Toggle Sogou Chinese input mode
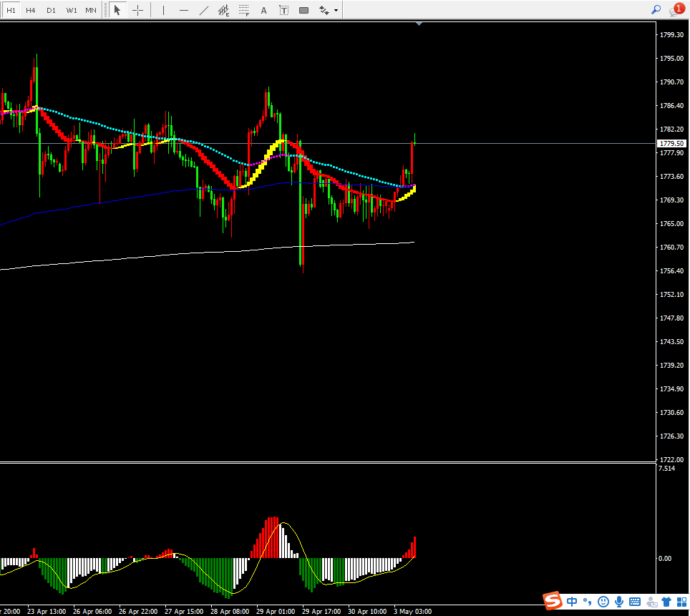The height and width of the screenshot is (616, 690). (572, 601)
